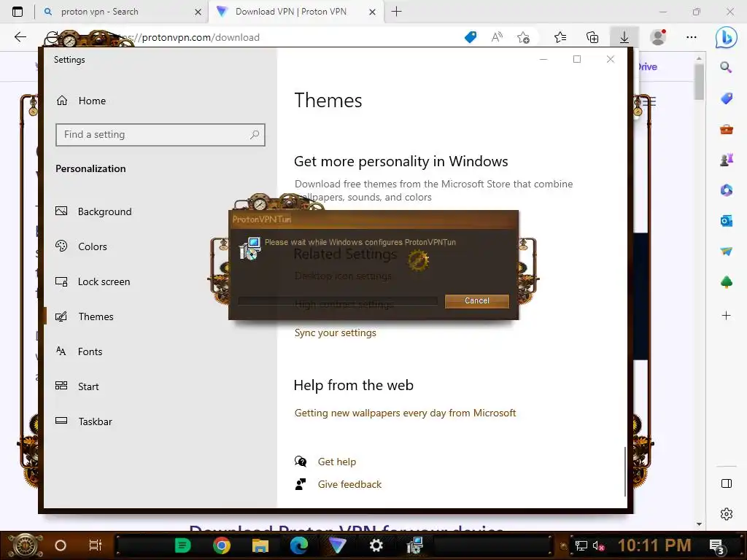Open tab actions menu in Edge
The width and height of the screenshot is (747, 560).
pos(18,12)
